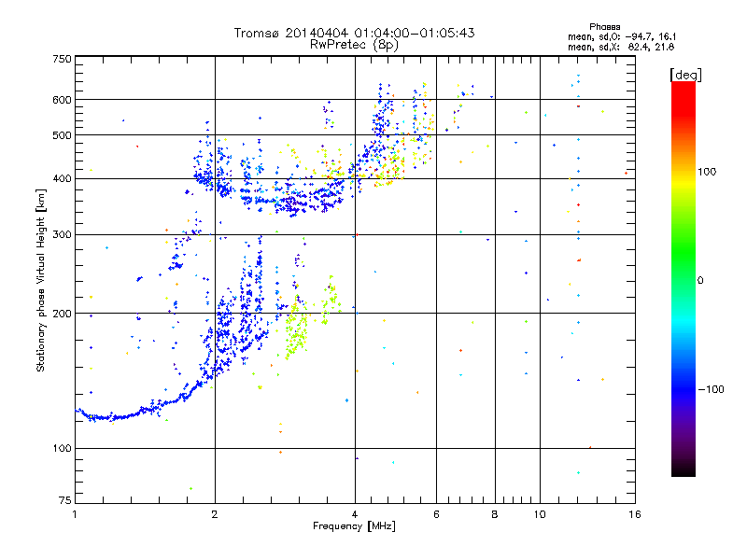747x560 pixels.
Task: Click the x-axis '10' tick label
Action: [540, 514]
